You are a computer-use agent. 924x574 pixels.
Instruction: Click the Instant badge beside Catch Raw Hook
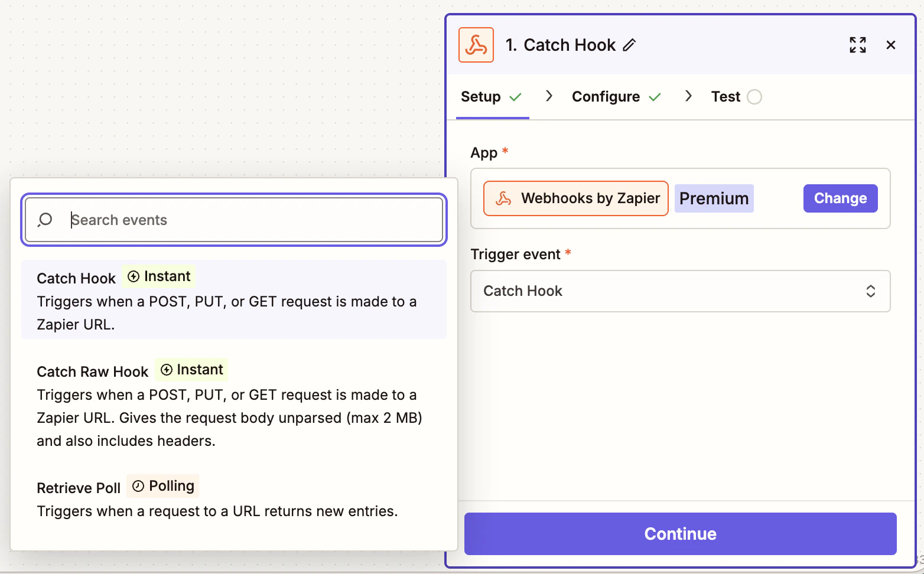191,370
